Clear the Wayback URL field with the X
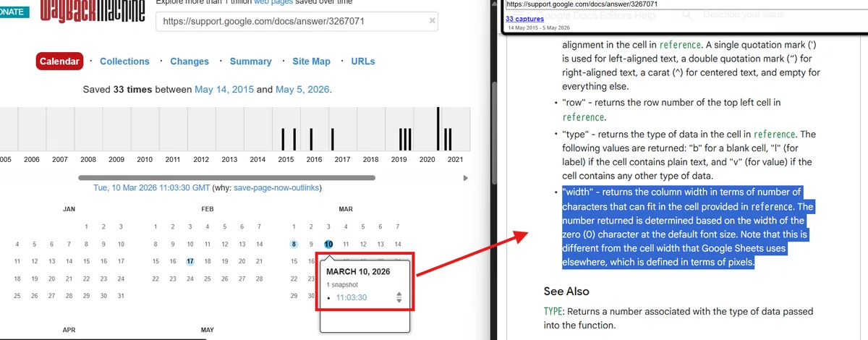This screenshot has height=340, width=868. click(x=433, y=21)
